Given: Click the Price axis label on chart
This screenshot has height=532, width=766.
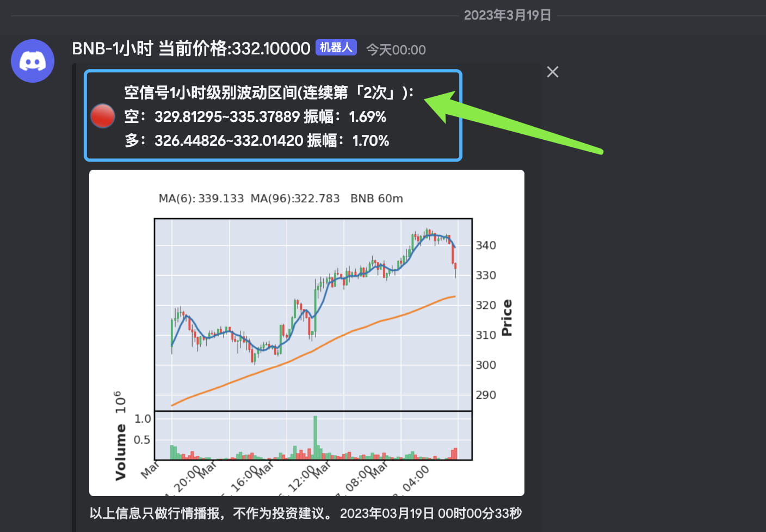Looking at the screenshot, I should (x=507, y=318).
